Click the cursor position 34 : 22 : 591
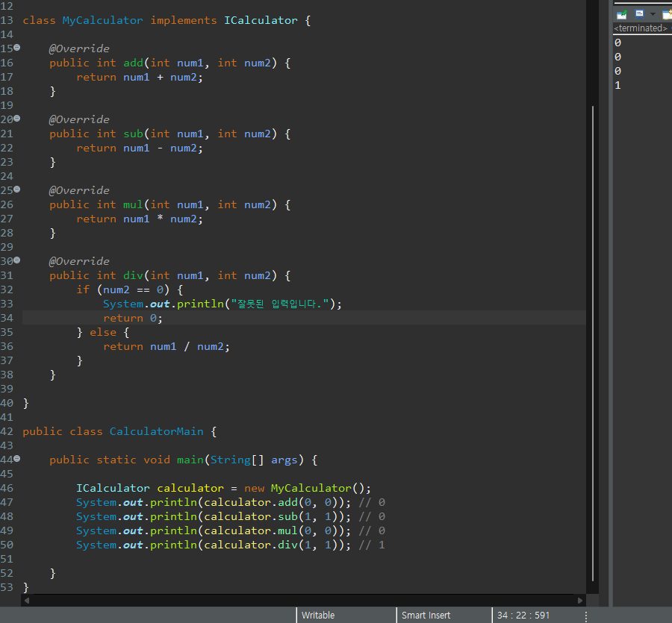Viewport: 672px width, 623px height. click(523, 616)
